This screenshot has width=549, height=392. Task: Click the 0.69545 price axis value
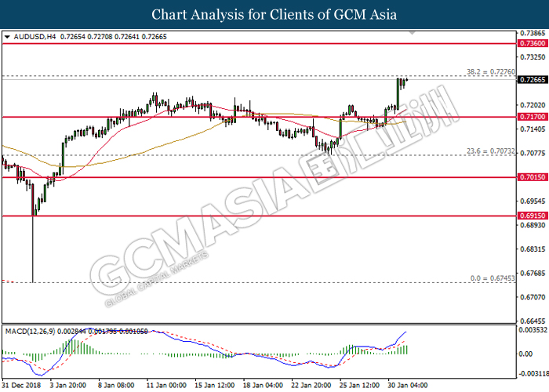533,201
